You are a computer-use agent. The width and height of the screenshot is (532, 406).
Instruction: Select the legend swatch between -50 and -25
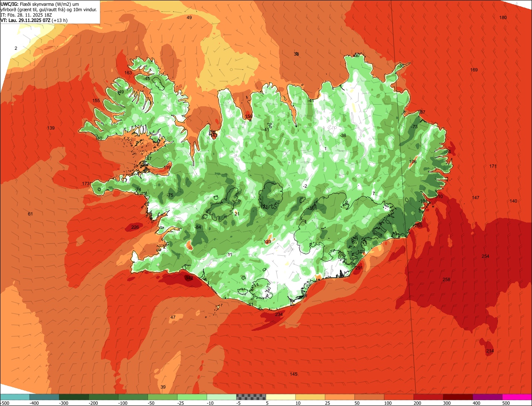tap(163, 396)
